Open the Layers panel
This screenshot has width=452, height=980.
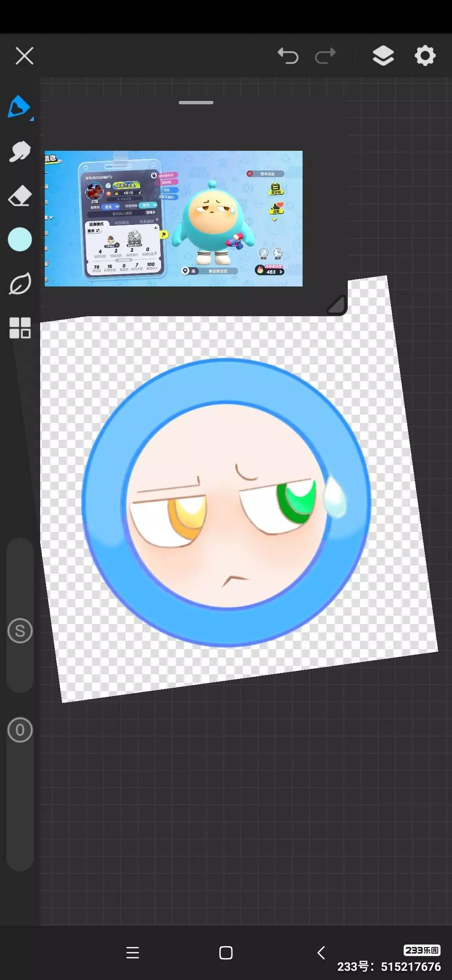(383, 56)
